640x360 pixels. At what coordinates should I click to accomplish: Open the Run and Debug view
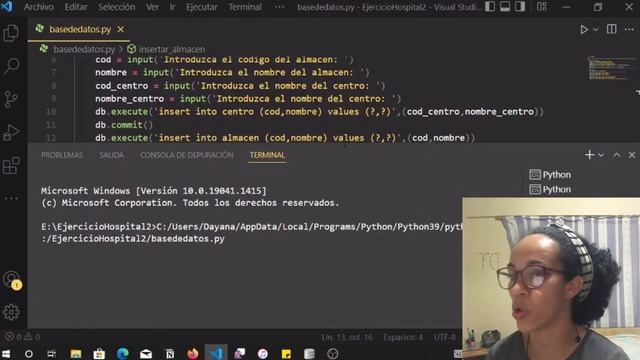tap(11, 132)
